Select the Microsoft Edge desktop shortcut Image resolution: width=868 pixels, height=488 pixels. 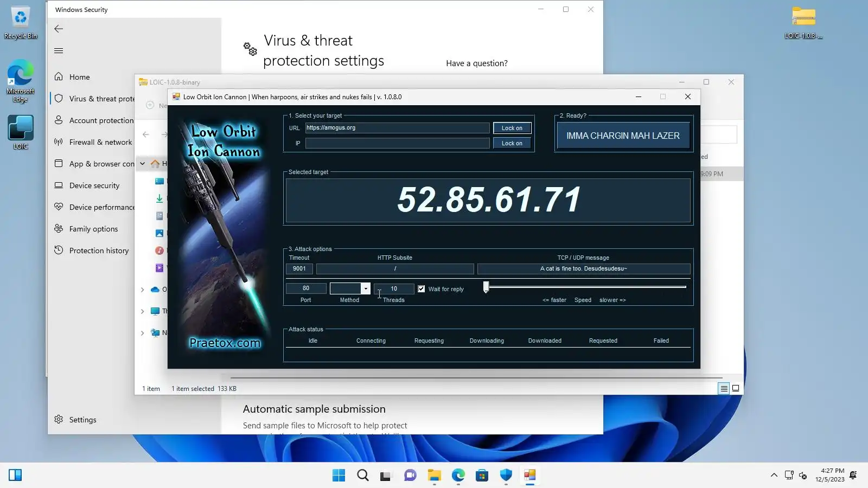(x=21, y=80)
